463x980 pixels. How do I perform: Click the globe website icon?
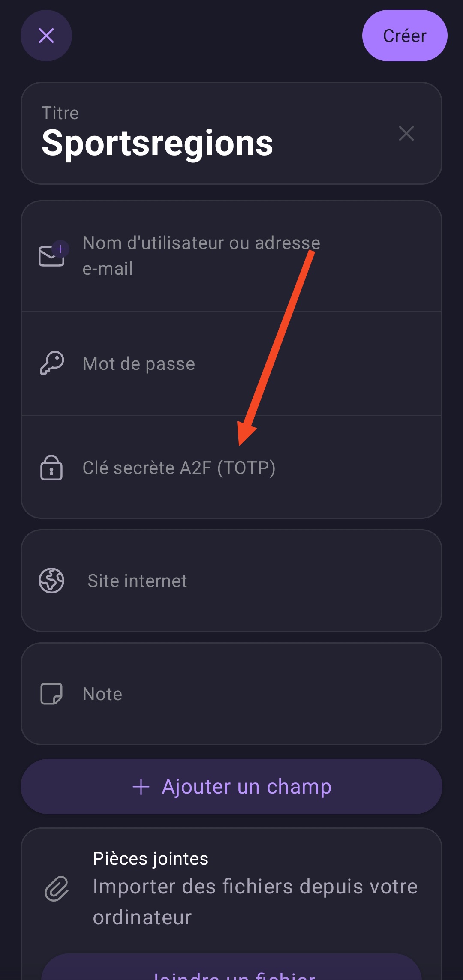(x=51, y=581)
